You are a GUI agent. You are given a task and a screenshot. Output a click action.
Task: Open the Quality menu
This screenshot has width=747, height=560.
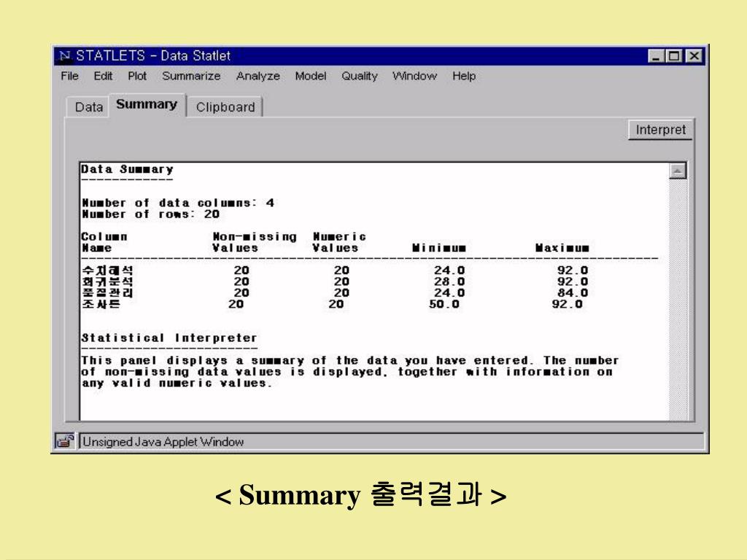pyautogui.click(x=359, y=76)
